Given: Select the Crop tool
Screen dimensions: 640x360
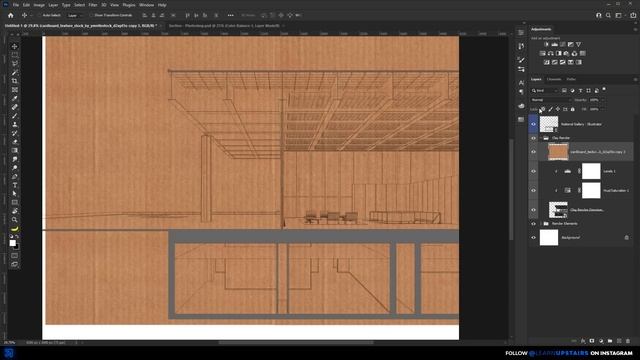Looking at the screenshot, I should tap(15, 81).
